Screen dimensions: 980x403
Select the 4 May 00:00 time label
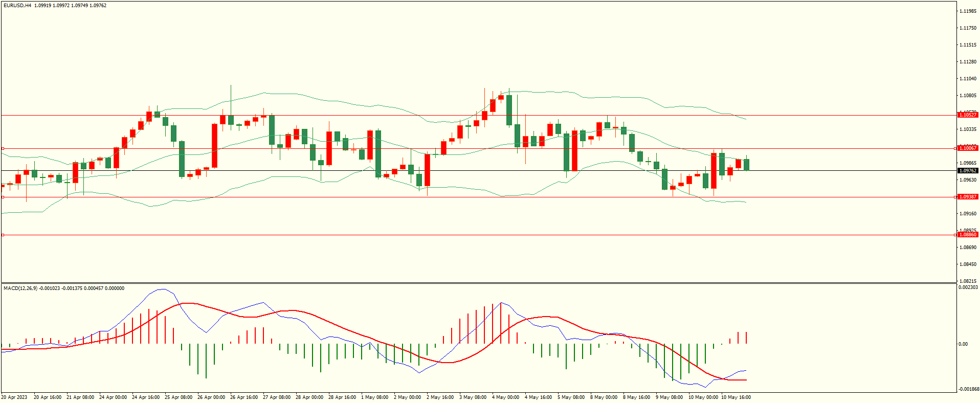(x=505, y=397)
